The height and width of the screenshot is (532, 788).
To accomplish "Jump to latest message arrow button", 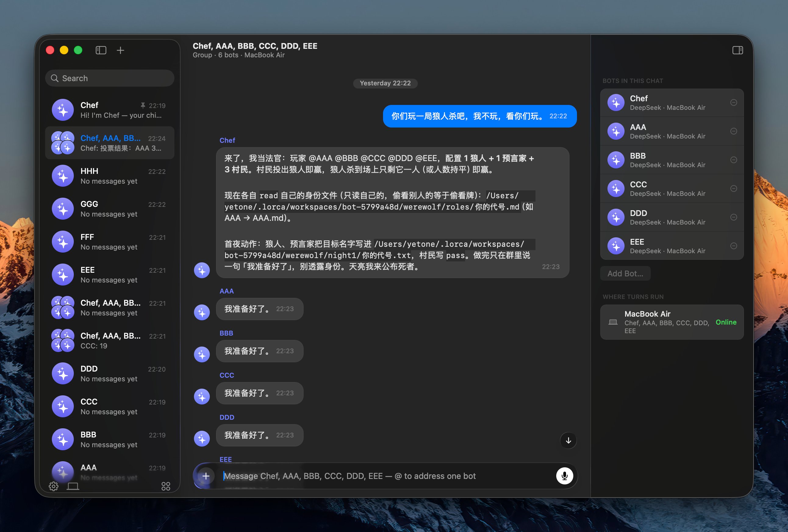I will (568, 440).
